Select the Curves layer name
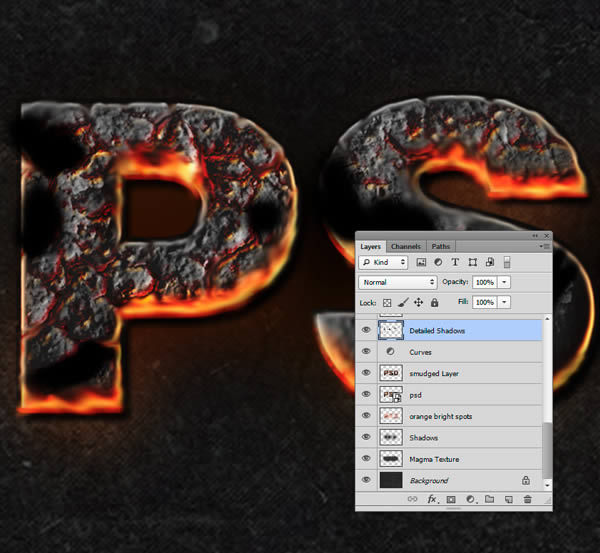Image resolution: width=600 pixels, height=553 pixels. click(420, 352)
